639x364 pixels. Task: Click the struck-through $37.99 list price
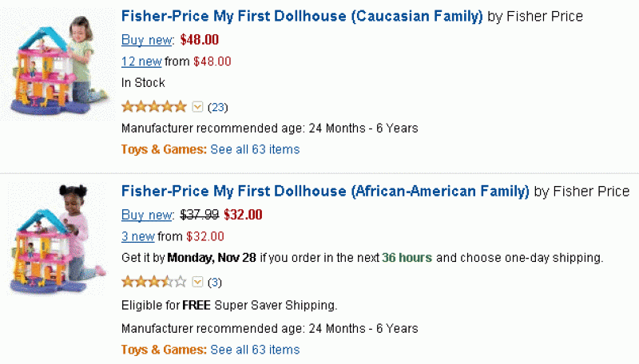[x=200, y=215]
